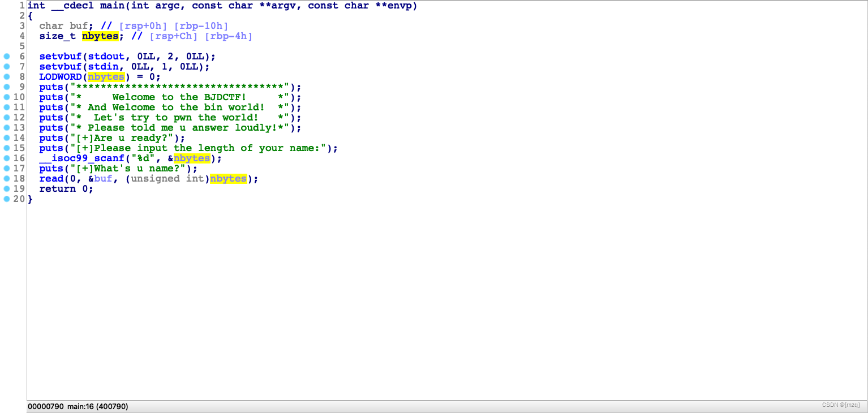Toggle the breakpoint dot on line 7
The width and height of the screenshot is (868, 413).
7,67
